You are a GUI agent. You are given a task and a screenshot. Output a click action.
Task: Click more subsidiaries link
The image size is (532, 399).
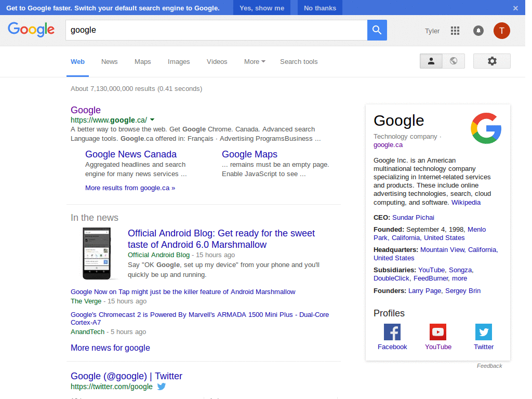click(459, 278)
